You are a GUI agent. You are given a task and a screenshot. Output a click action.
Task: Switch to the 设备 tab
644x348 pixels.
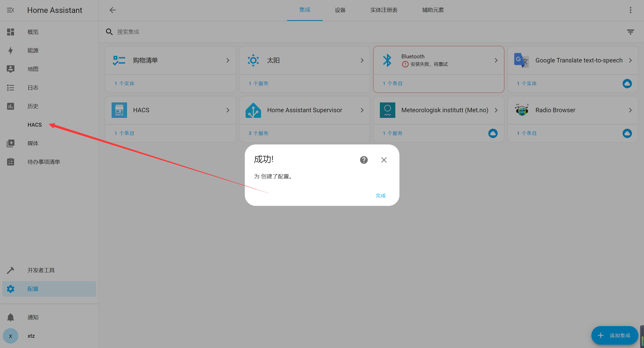(340, 10)
